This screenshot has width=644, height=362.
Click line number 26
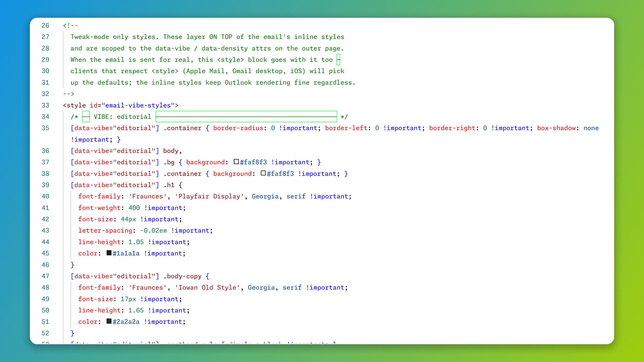click(x=45, y=25)
